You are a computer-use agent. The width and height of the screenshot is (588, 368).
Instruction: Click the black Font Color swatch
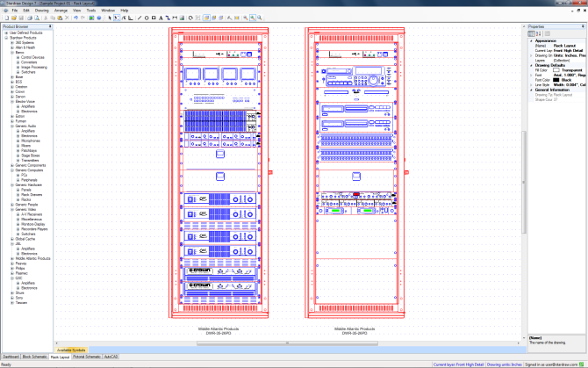556,79
